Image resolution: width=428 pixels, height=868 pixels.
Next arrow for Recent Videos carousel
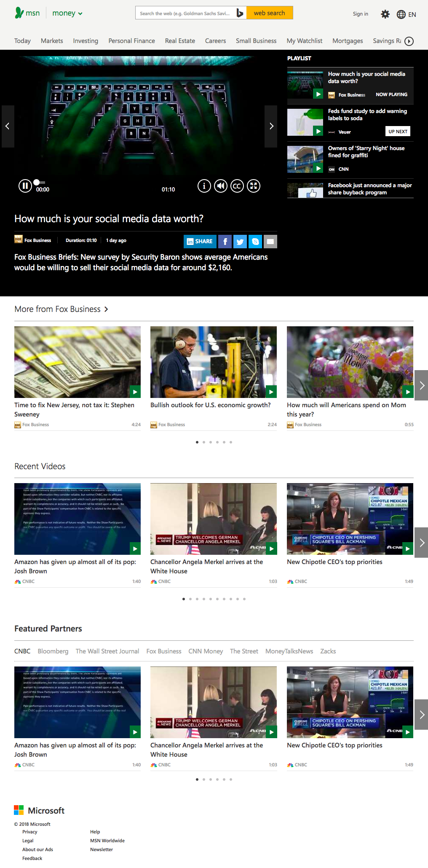point(421,543)
